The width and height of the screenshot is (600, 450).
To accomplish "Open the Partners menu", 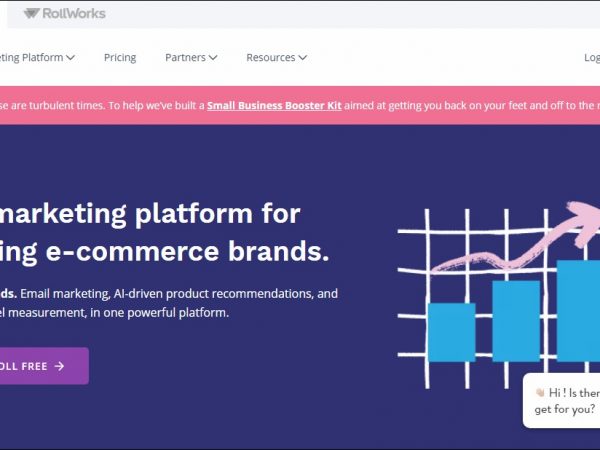I will coord(185,58).
